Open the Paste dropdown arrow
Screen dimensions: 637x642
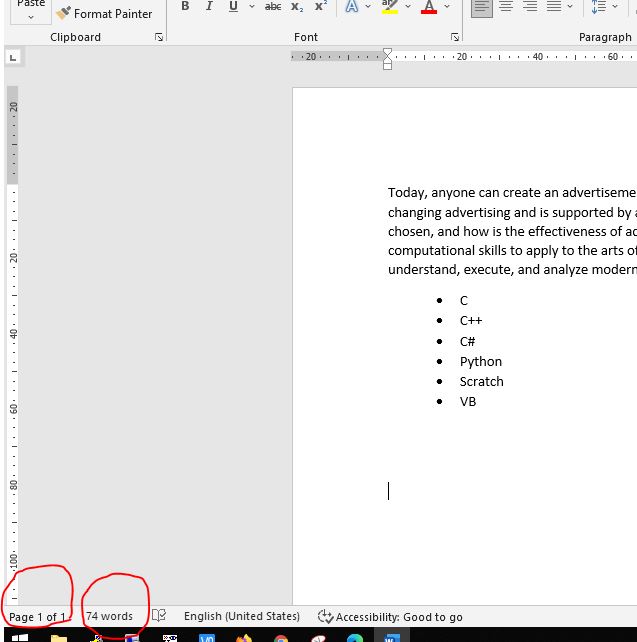coord(31,17)
